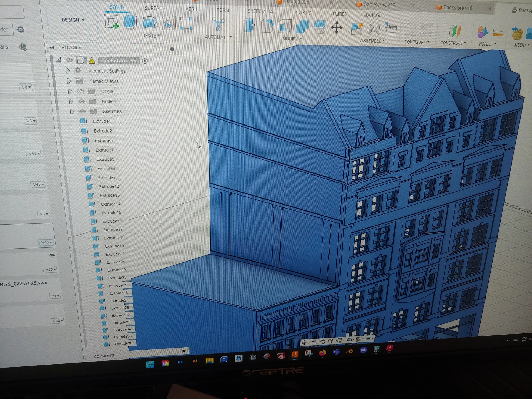Open the SHEET METAL tab

[x=262, y=11]
